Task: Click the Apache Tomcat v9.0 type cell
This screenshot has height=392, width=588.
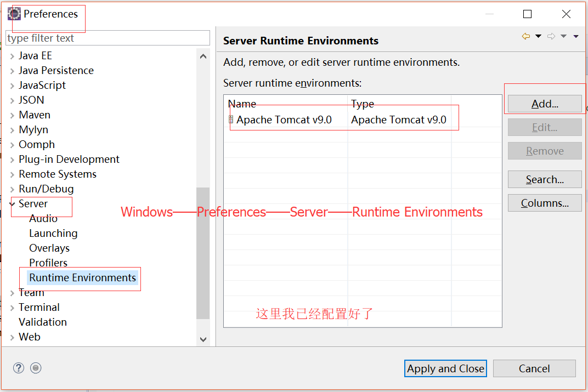Action: click(x=399, y=120)
